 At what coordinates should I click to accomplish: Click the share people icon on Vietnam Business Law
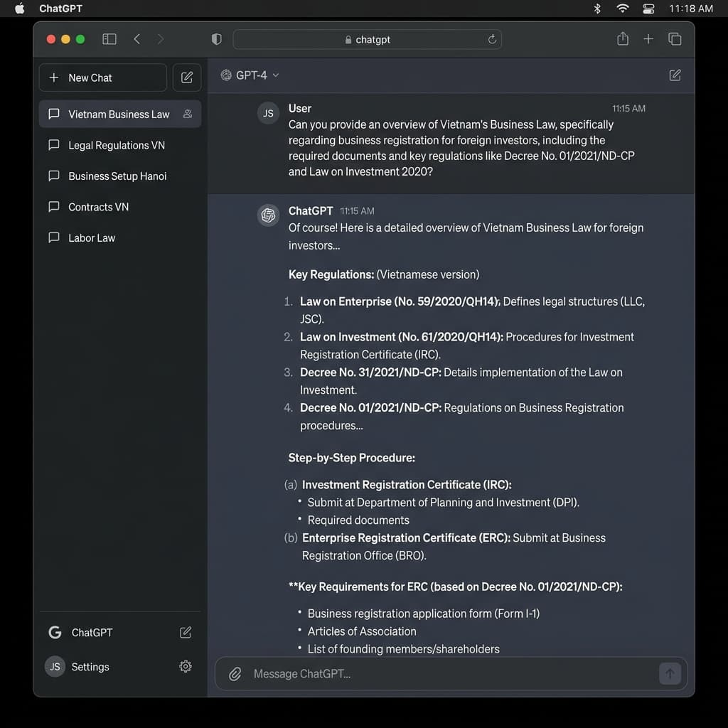[x=188, y=114]
